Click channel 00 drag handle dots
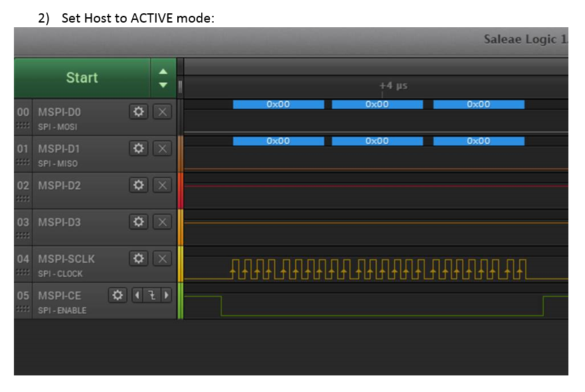Screen dimensions: 585x392 pyautogui.click(x=23, y=125)
